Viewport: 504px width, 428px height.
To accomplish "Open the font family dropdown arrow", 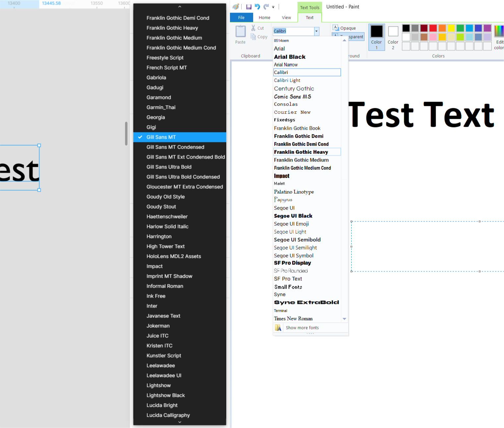I will click(316, 31).
